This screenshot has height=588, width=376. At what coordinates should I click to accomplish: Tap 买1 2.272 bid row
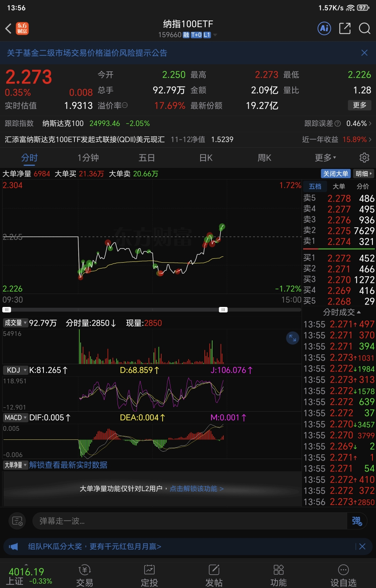339,258
